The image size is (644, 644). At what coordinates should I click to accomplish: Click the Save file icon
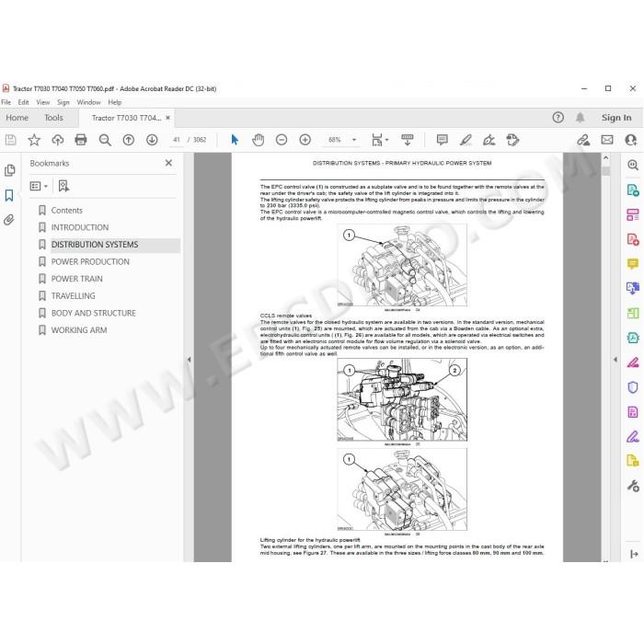coord(11,140)
